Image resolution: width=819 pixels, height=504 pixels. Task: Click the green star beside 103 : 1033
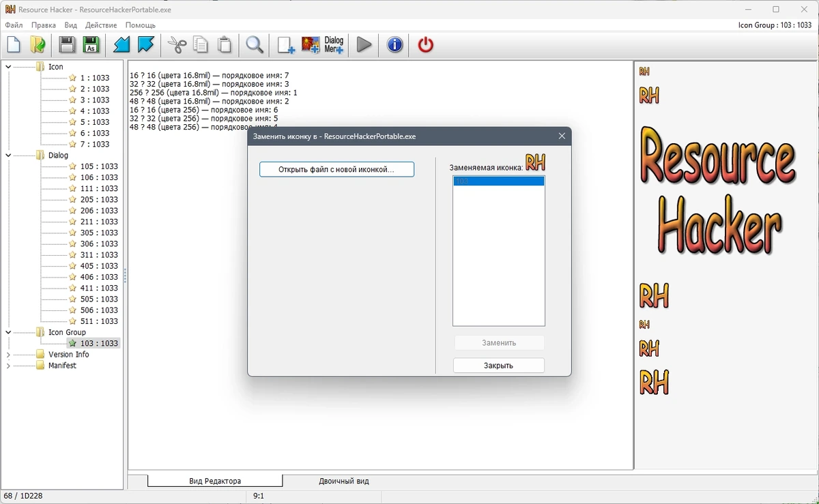[x=72, y=343]
